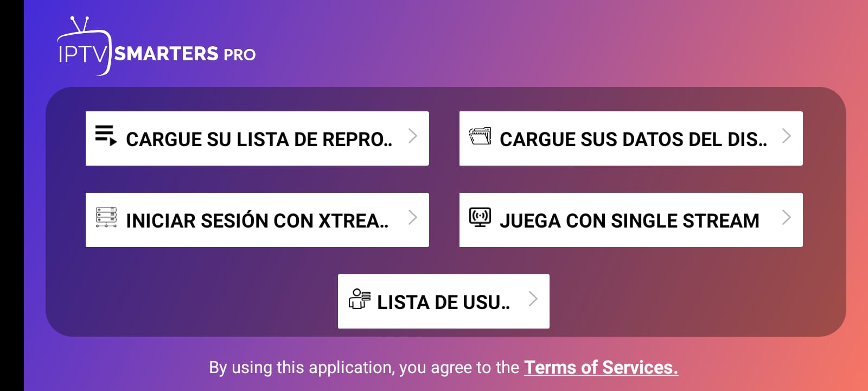Screen dimensions: 868x391
Task: Click the user list icon beside Lista de usu
Action: pos(359,299)
